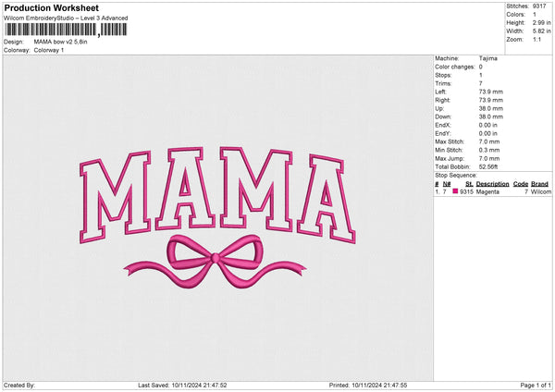
Task: Click the 'Colors:' label in the top-right summary
Action: (516, 15)
